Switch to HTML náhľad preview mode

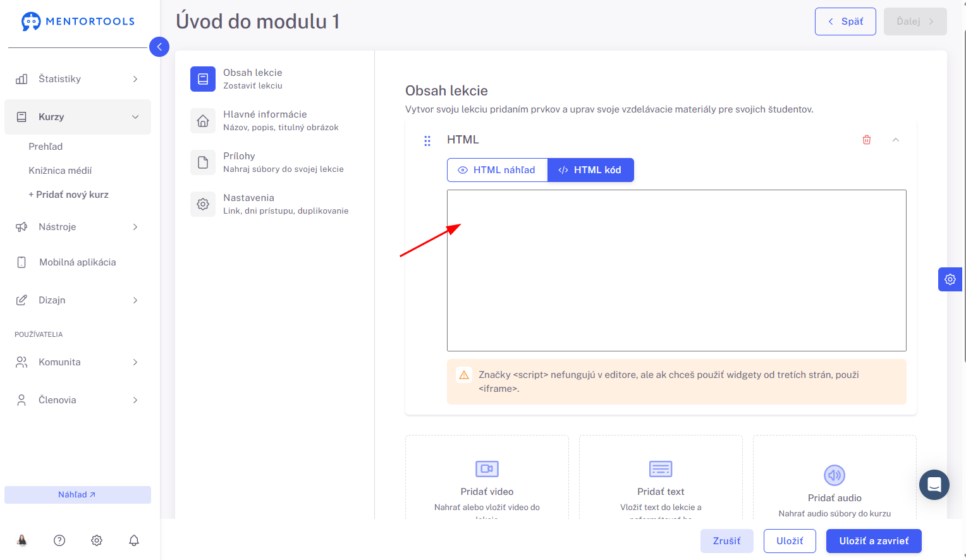coord(497,170)
